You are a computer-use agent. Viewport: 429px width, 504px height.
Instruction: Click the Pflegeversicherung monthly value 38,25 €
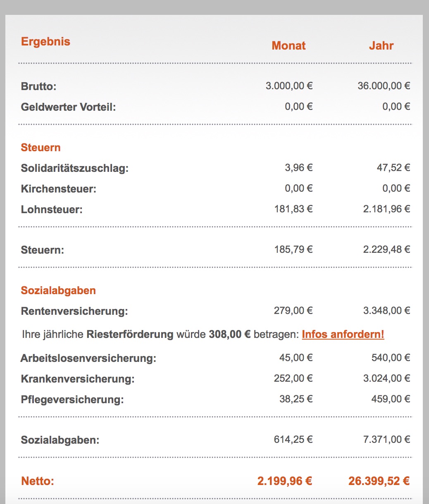(x=296, y=399)
